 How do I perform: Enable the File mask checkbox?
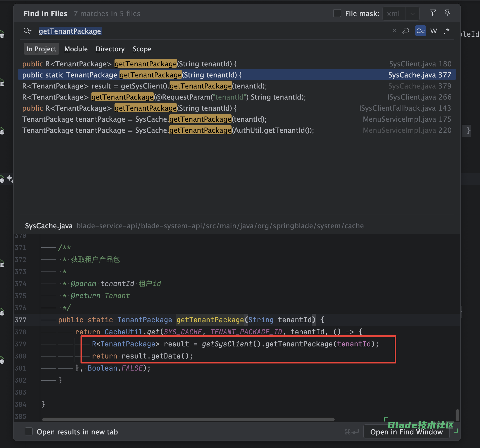[337, 13]
